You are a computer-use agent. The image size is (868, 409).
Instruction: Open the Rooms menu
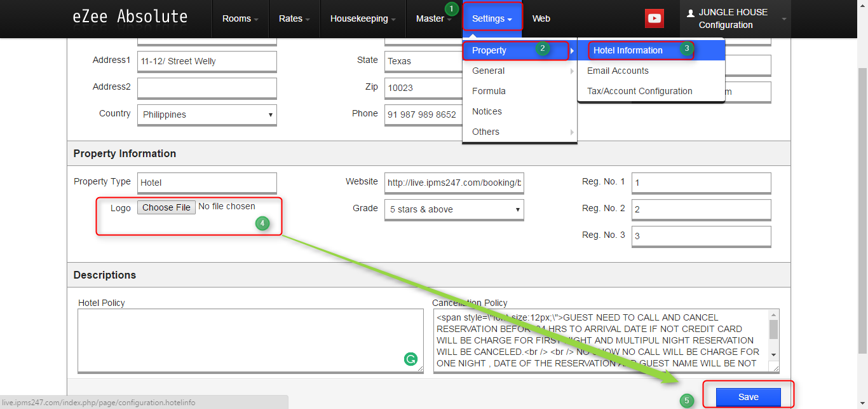(x=240, y=18)
